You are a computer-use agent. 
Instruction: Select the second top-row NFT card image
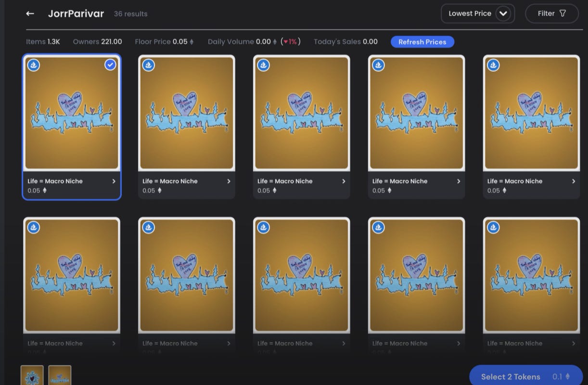coord(187,113)
